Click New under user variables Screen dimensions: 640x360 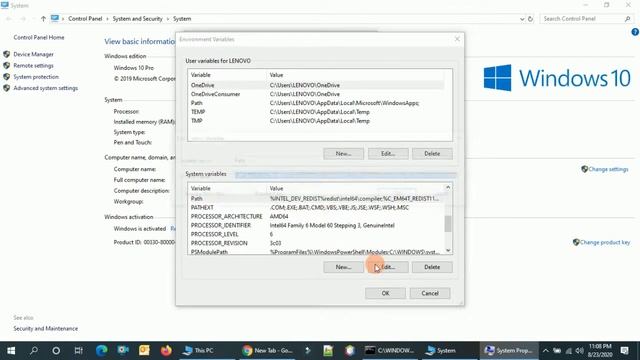point(343,153)
